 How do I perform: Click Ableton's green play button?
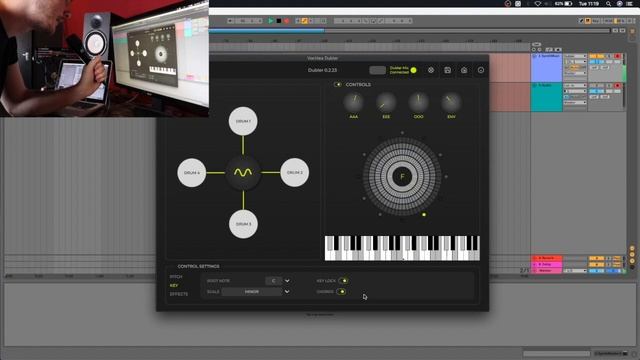[x=271, y=20]
